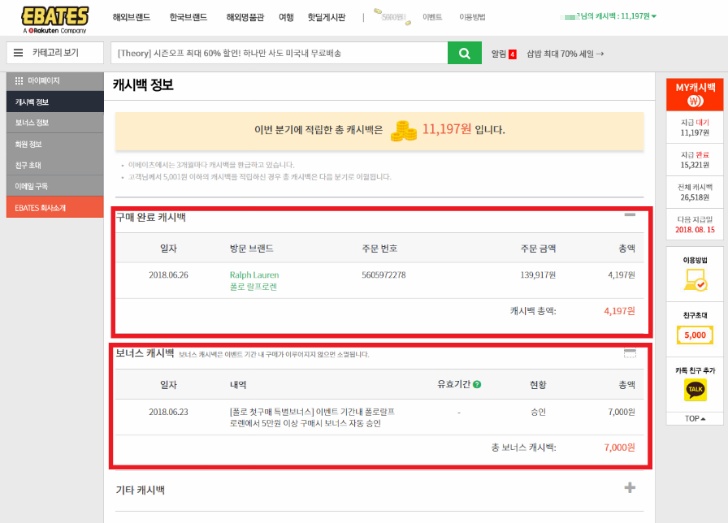Click the search input field

tap(279, 53)
